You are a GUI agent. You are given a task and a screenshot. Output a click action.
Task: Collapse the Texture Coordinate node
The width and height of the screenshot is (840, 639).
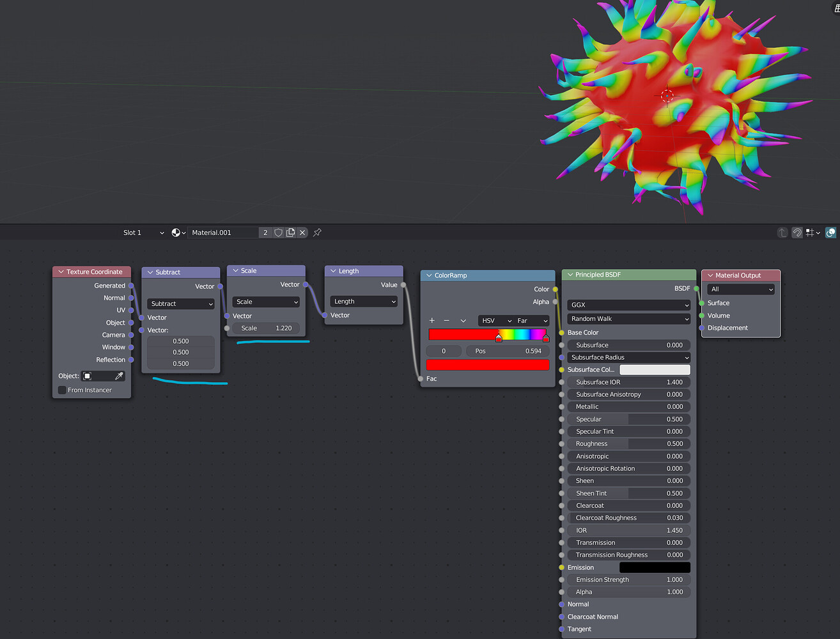pos(61,272)
